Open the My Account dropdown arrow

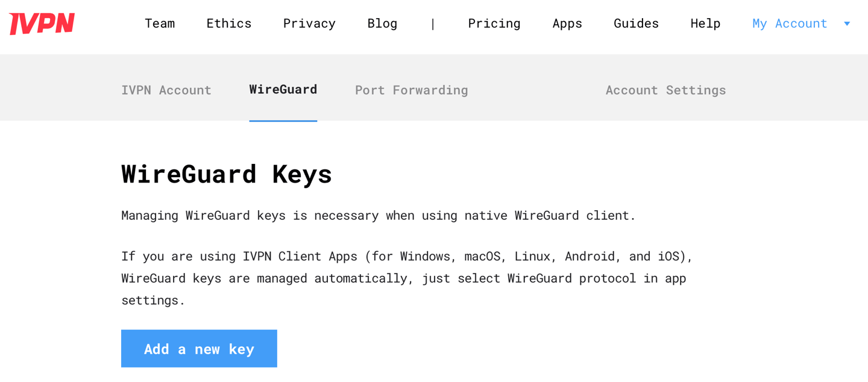[847, 24]
